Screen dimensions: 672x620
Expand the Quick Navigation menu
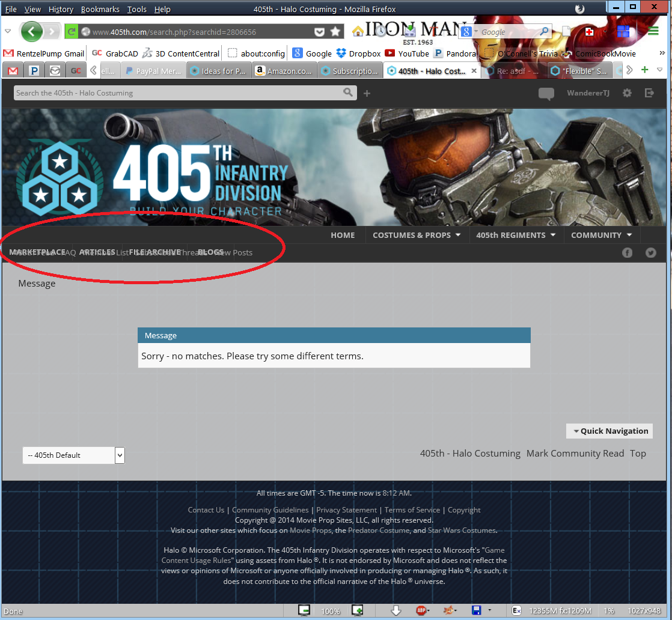click(x=609, y=431)
